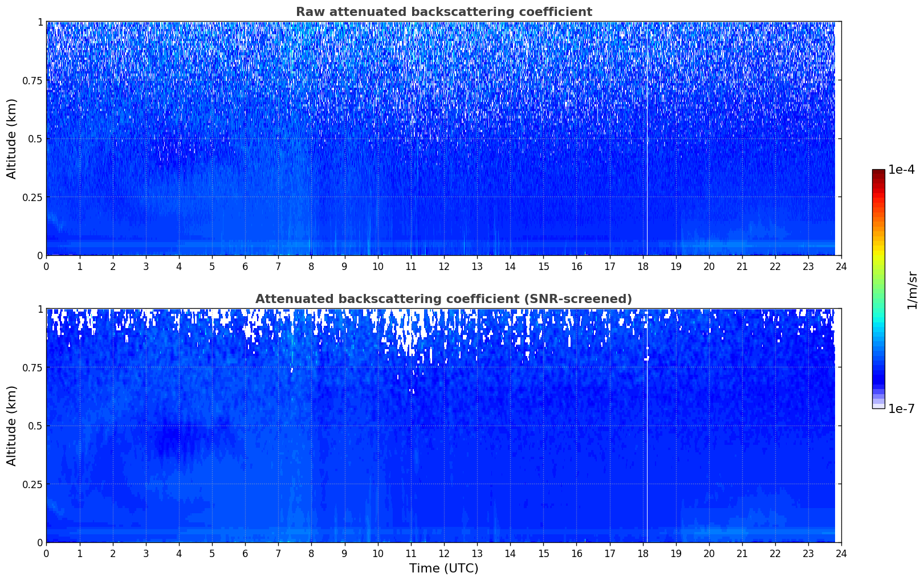Click the '1/m/sr' colorbar unit label
The width and height of the screenshot is (924, 581).
click(912, 289)
